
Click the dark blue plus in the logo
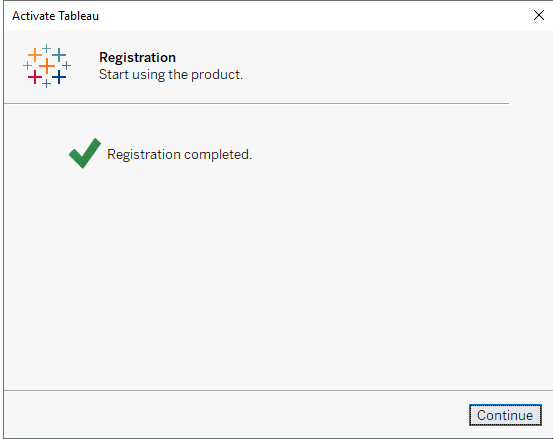tap(59, 77)
